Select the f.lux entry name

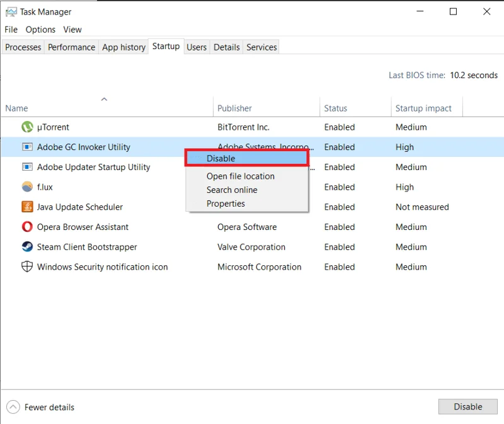pos(45,187)
